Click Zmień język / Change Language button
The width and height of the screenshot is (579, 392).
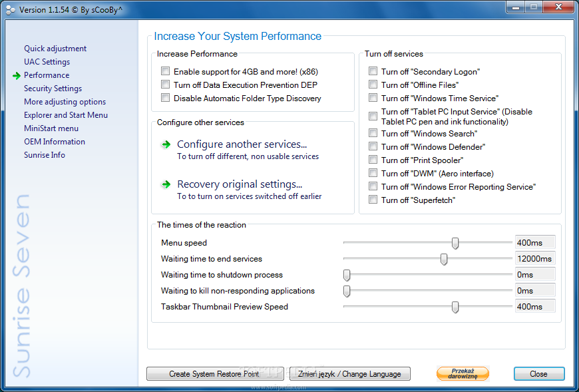click(x=349, y=374)
